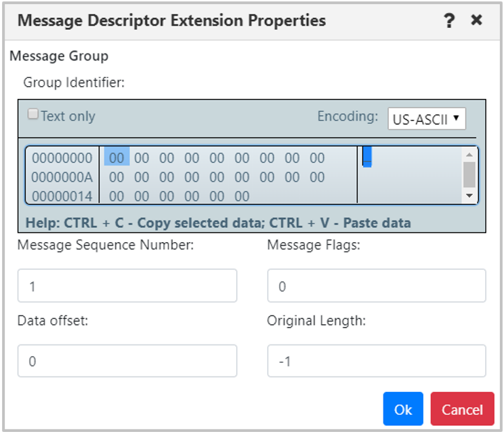Focus the Message Sequence Number field
The width and height of the screenshot is (504, 432).
pos(127,286)
